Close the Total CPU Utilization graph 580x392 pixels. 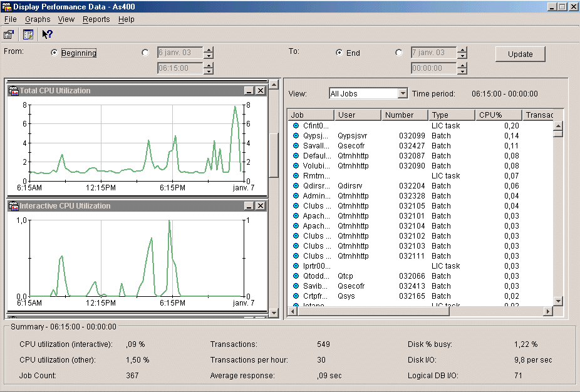(261, 91)
